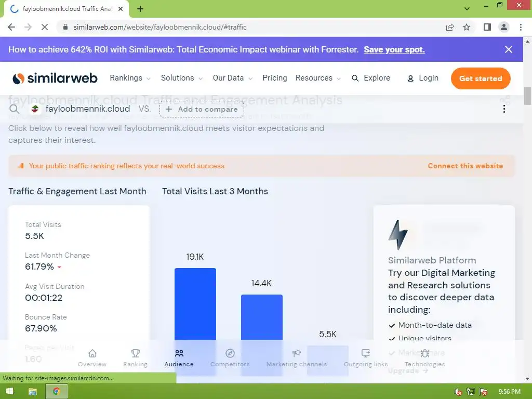Screen dimensions: 532x399
Task: Click the address bar URL field
Action: coord(251,27)
